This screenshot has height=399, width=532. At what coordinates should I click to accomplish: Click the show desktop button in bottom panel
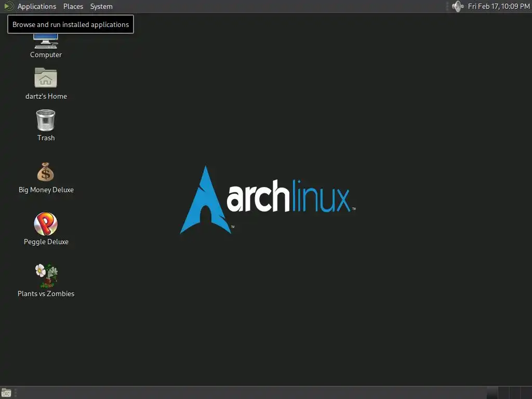(x=6, y=393)
